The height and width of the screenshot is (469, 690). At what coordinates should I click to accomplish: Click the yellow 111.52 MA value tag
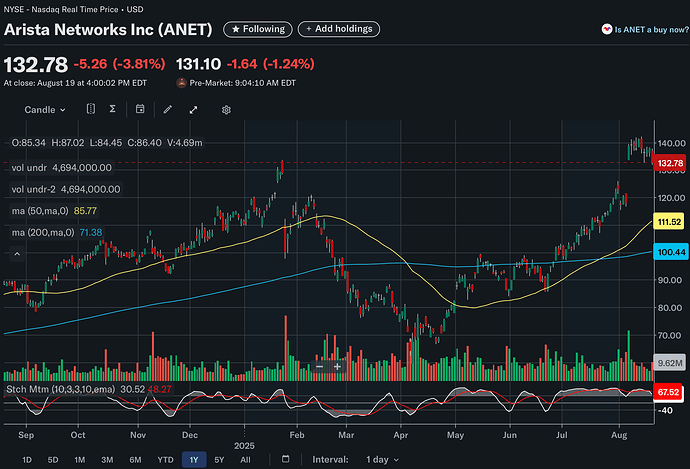point(669,222)
